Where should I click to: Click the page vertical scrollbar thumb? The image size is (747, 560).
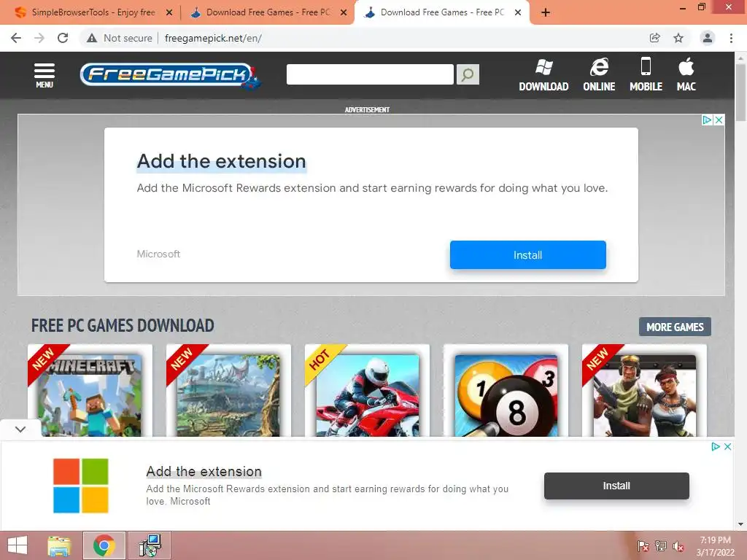pos(740,92)
